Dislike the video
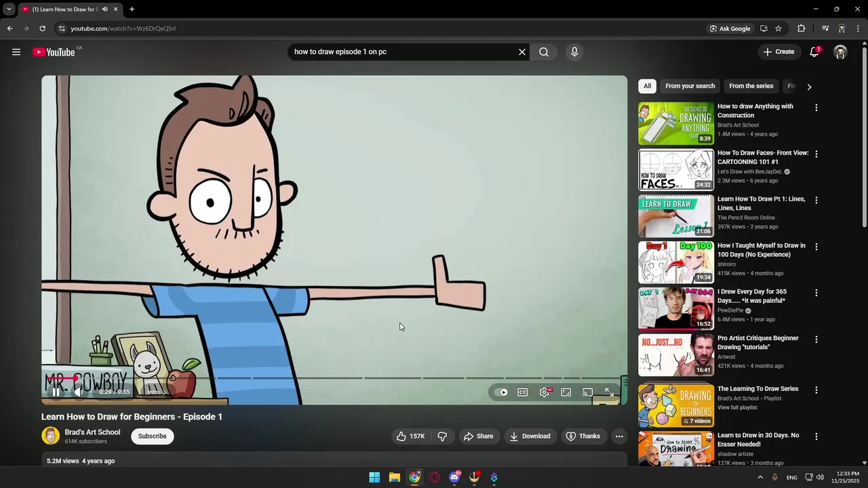This screenshot has width=868, height=488. pos(442,436)
